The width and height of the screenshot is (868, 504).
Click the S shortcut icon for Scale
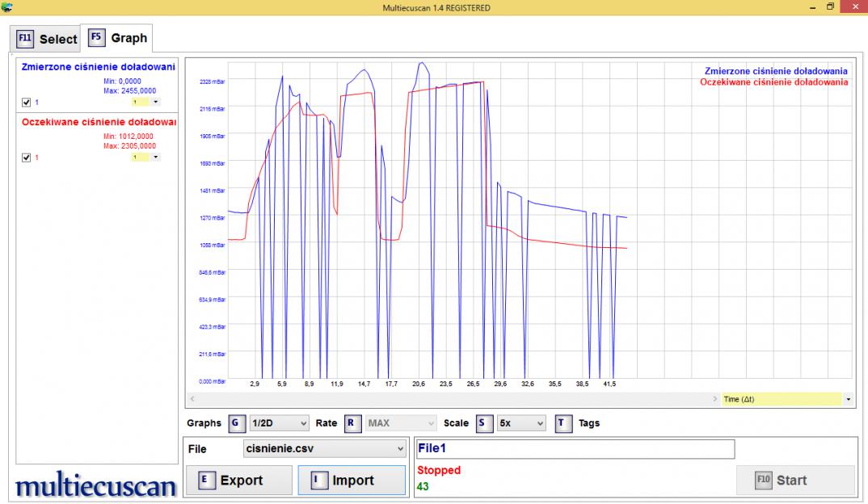coord(484,423)
